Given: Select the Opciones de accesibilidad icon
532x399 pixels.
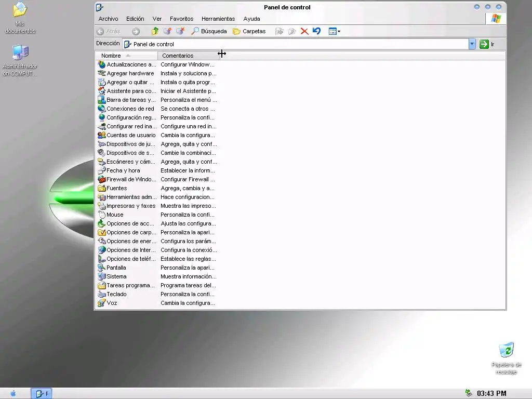Looking at the screenshot, I should click(101, 223).
